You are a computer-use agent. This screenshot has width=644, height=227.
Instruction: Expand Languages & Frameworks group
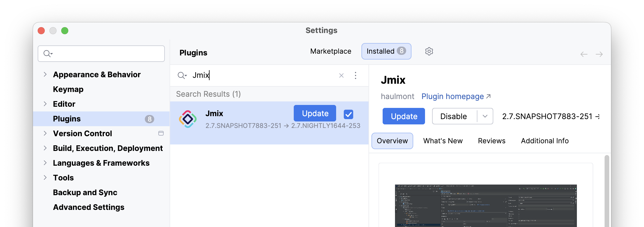pos(45,163)
